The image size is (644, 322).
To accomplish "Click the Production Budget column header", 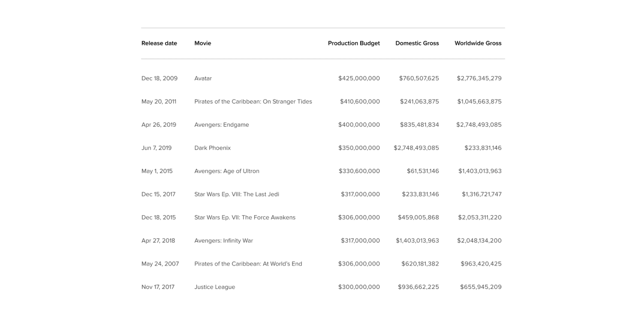I will point(354,43).
